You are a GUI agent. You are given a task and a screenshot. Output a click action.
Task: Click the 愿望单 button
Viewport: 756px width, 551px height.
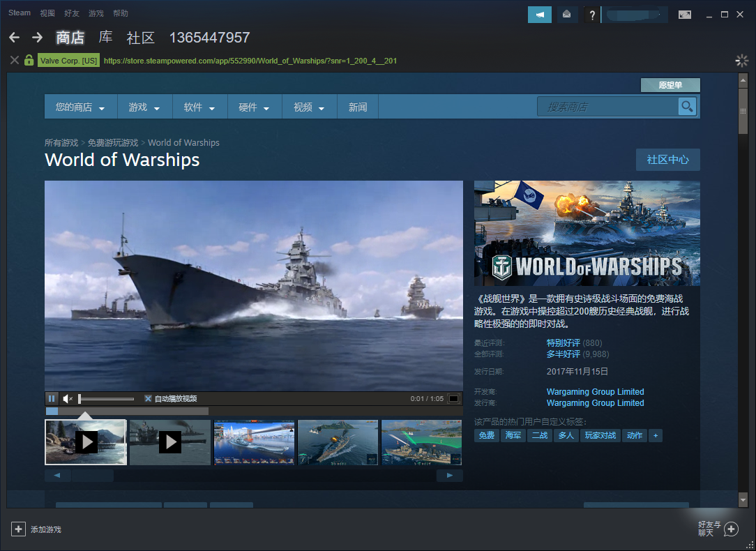pos(670,85)
